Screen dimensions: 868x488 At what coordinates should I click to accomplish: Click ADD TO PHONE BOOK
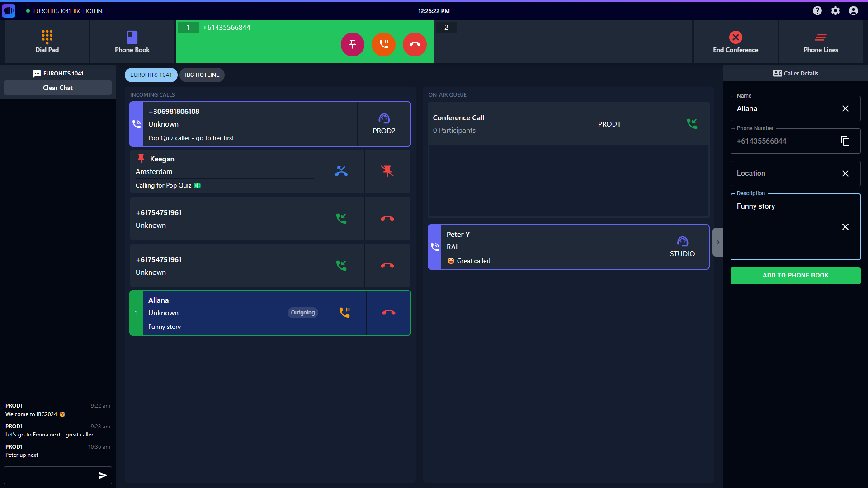(795, 276)
